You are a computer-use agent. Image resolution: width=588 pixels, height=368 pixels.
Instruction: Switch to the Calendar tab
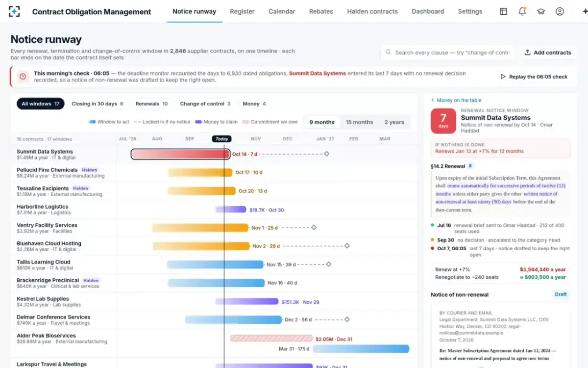[282, 11]
